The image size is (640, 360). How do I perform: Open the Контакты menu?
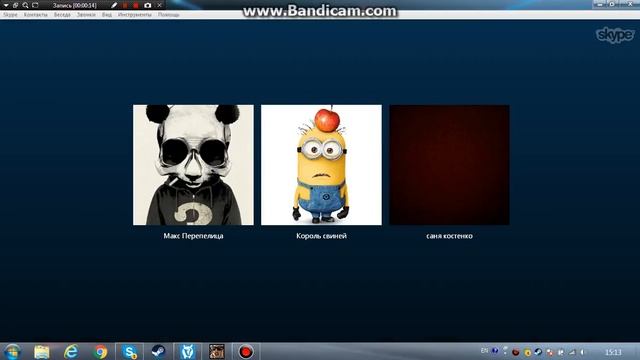click(36, 15)
